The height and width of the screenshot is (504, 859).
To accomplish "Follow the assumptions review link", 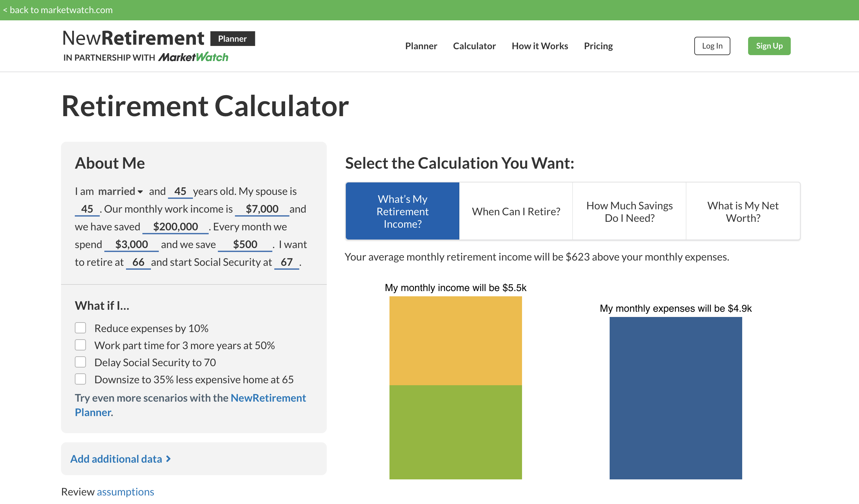I will [x=125, y=492].
